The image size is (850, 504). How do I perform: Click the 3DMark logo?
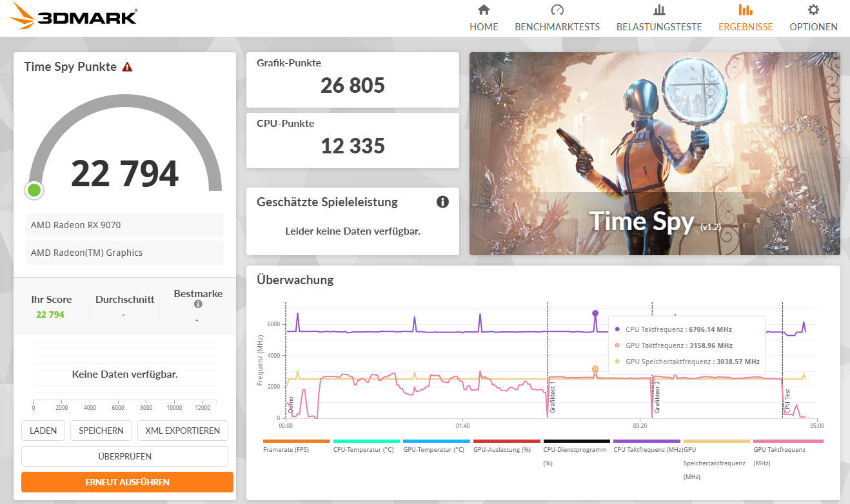coord(74,17)
